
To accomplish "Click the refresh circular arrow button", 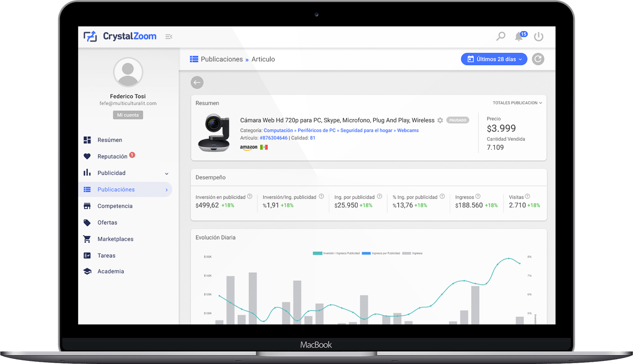I will coord(538,59).
